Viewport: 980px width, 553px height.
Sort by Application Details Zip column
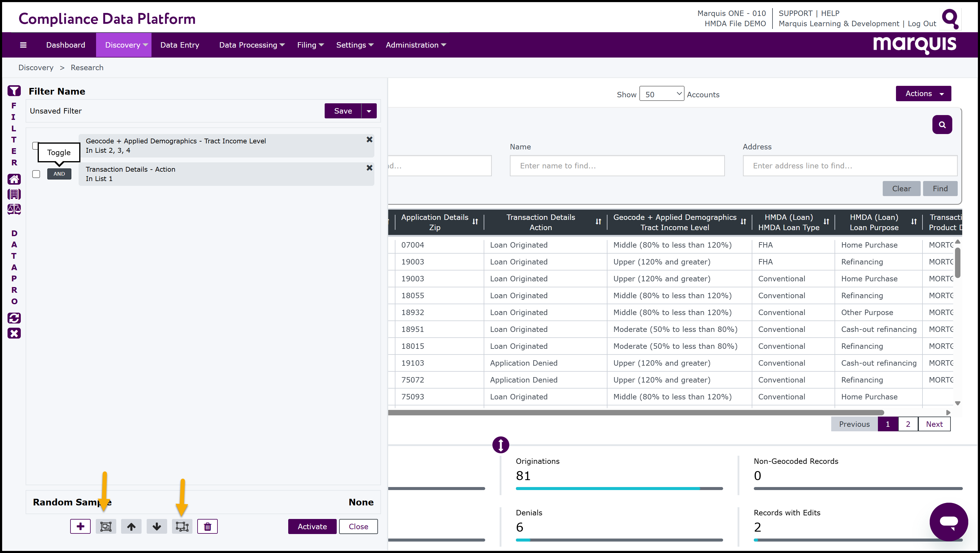coord(475,222)
